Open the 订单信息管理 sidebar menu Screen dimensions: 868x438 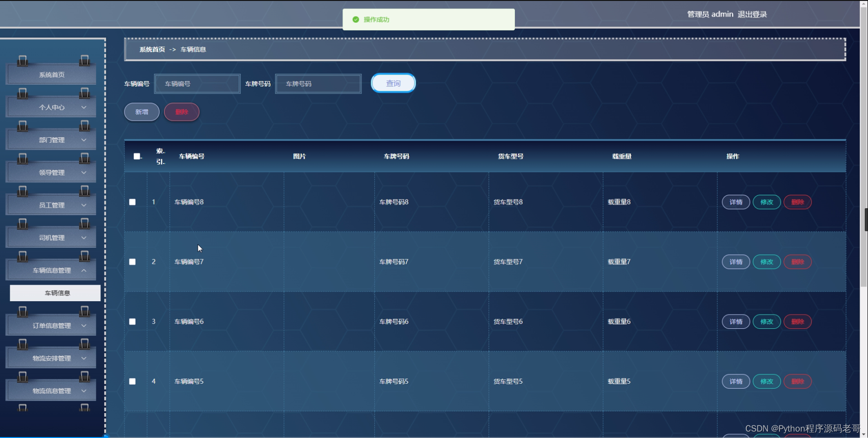[x=51, y=326]
